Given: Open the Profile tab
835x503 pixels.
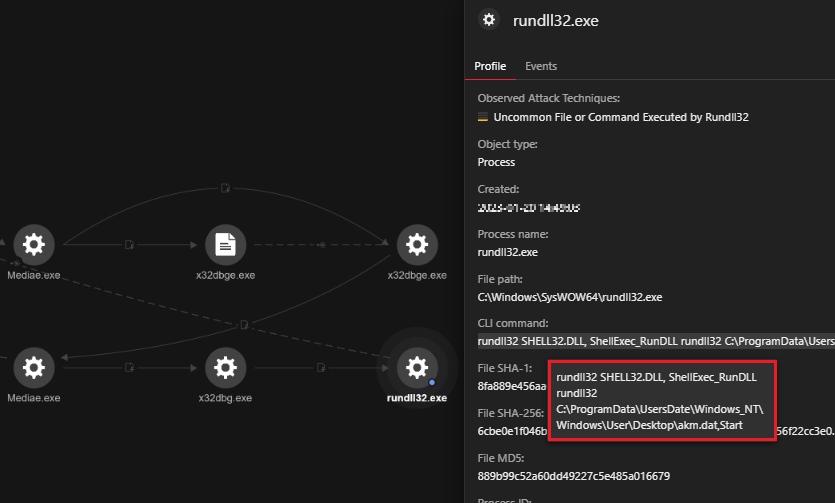Looking at the screenshot, I should 490,66.
